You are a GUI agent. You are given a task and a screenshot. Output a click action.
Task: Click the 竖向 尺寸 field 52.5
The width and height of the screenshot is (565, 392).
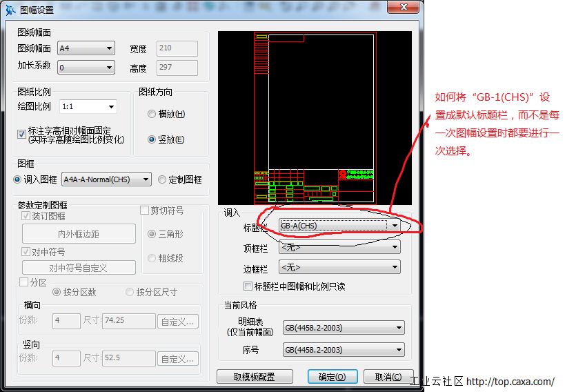click(129, 358)
